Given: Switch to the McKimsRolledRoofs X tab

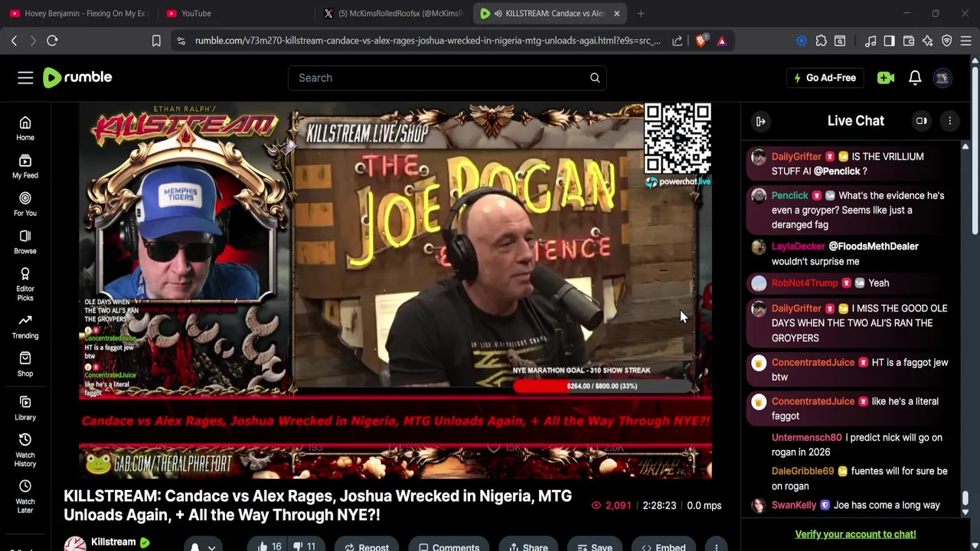Looking at the screenshot, I should [x=394, y=13].
